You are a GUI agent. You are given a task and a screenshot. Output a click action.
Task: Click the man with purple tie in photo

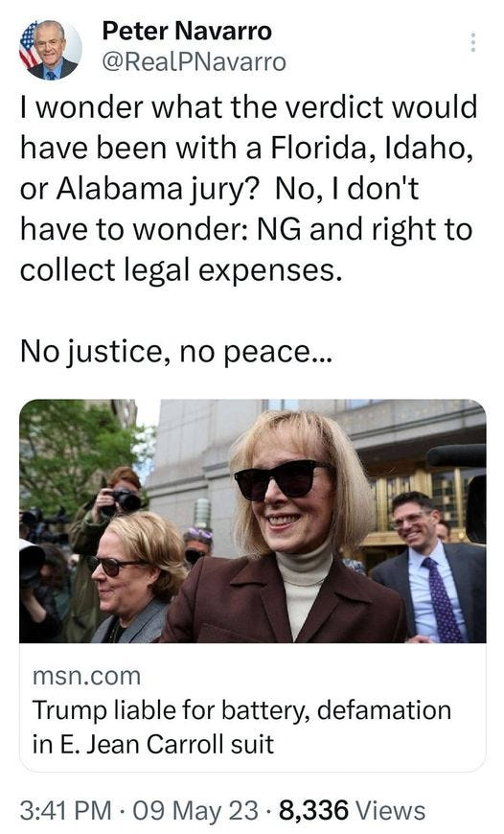pyautogui.click(x=430, y=568)
